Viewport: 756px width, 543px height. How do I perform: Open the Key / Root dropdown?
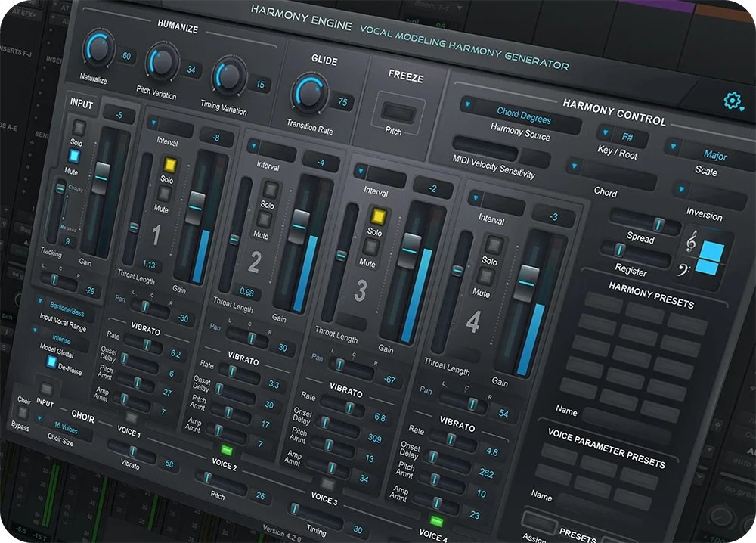(x=622, y=136)
